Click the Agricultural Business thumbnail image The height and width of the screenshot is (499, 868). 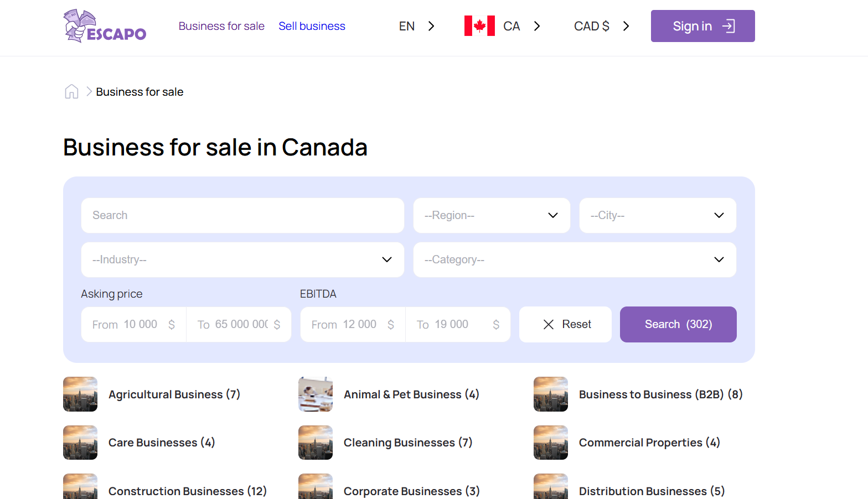(80, 394)
